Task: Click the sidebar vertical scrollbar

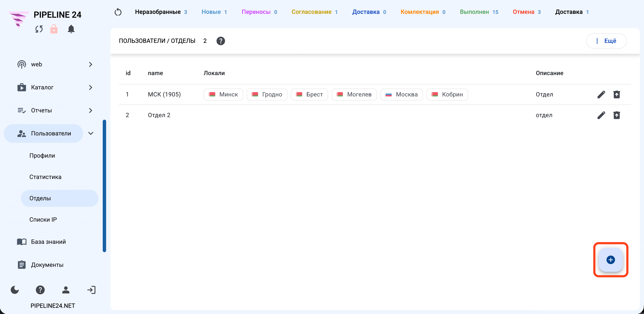Action: pyautogui.click(x=104, y=186)
